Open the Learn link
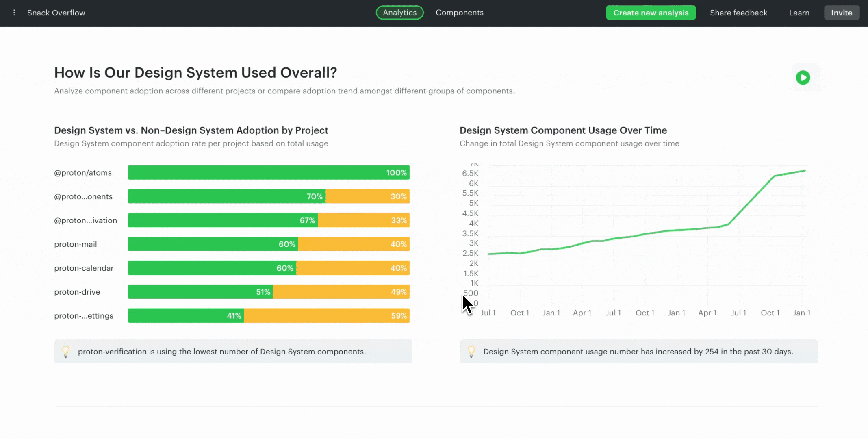This screenshot has height=439, width=868. pyautogui.click(x=799, y=13)
